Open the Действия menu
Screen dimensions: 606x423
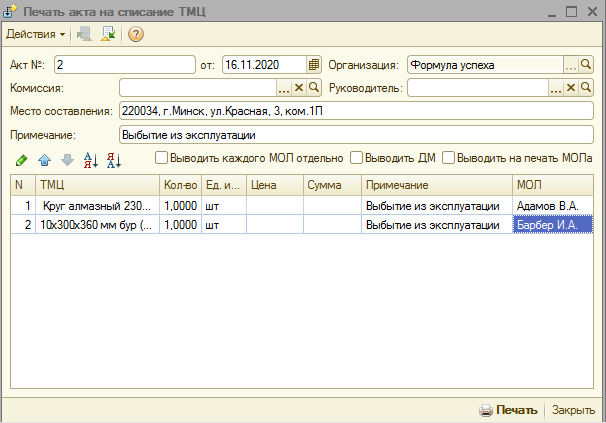(35, 34)
